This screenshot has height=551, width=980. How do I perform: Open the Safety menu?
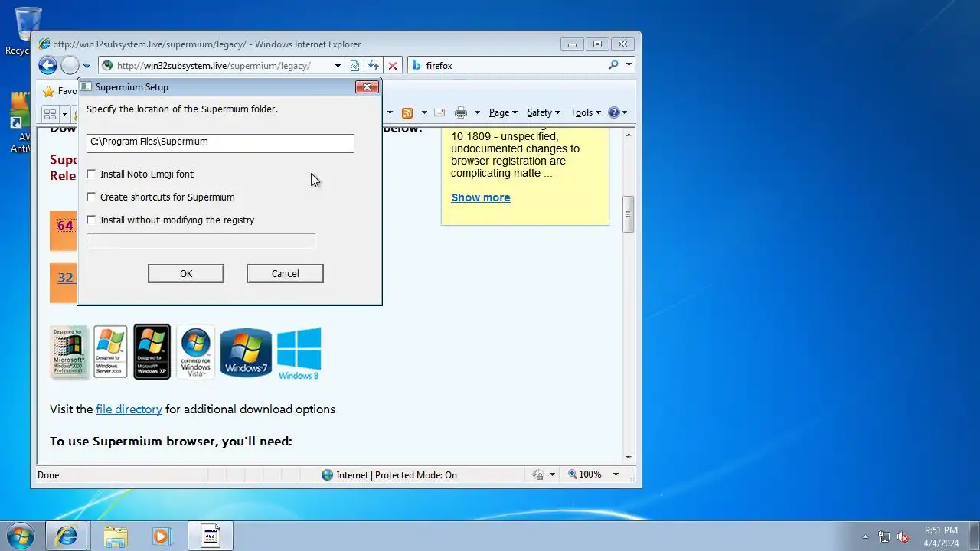pyautogui.click(x=544, y=112)
